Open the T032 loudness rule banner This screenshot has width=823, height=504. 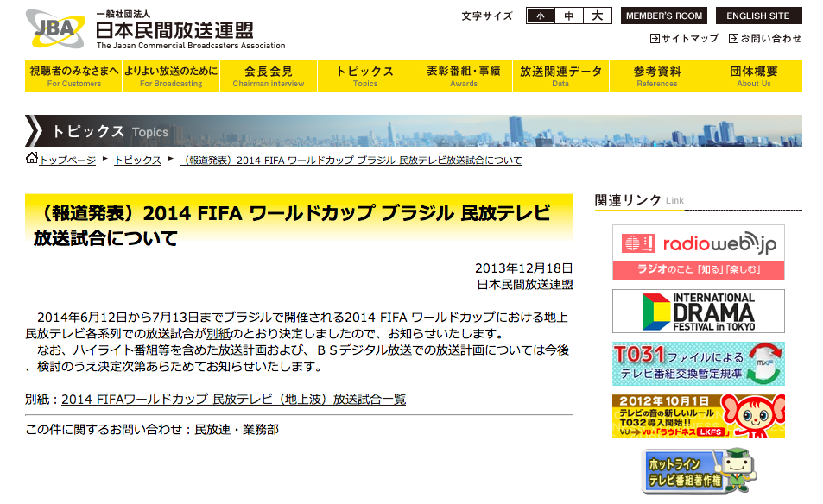pyautogui.click(x=698, y=416)
